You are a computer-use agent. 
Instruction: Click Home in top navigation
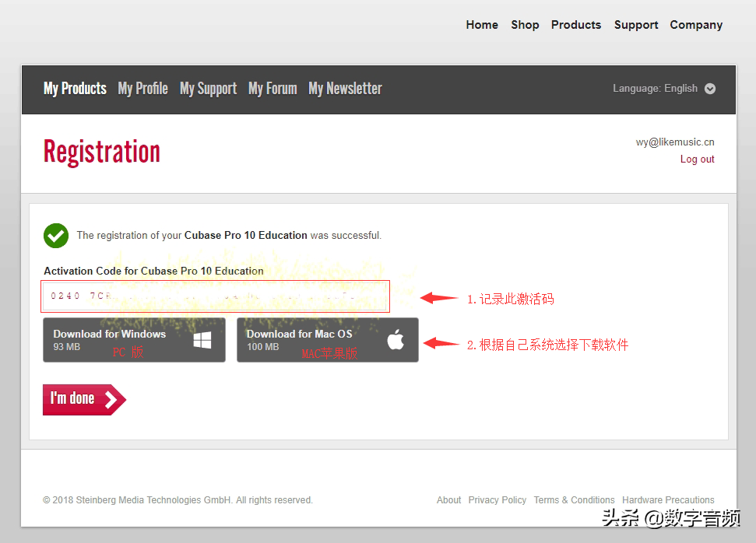482,25
